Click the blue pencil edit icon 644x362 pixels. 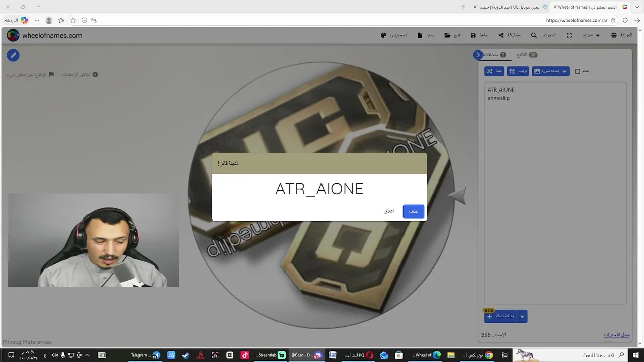click(13, 55)
